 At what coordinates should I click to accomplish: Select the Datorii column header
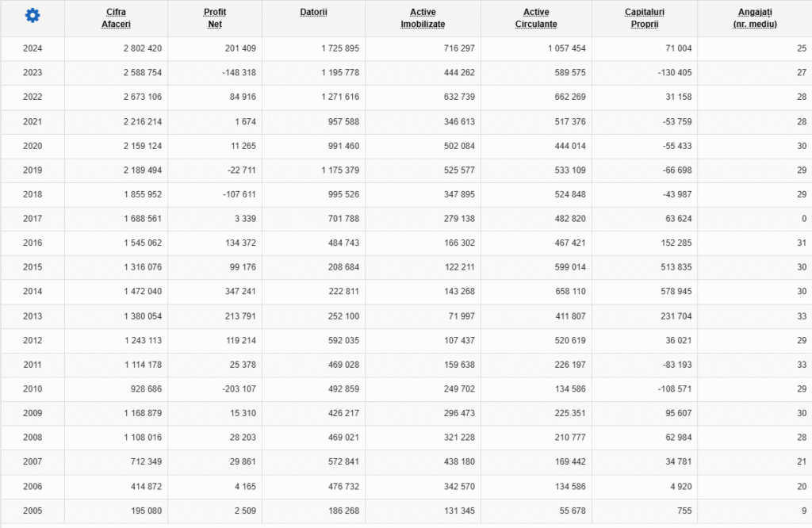[314, 13]
